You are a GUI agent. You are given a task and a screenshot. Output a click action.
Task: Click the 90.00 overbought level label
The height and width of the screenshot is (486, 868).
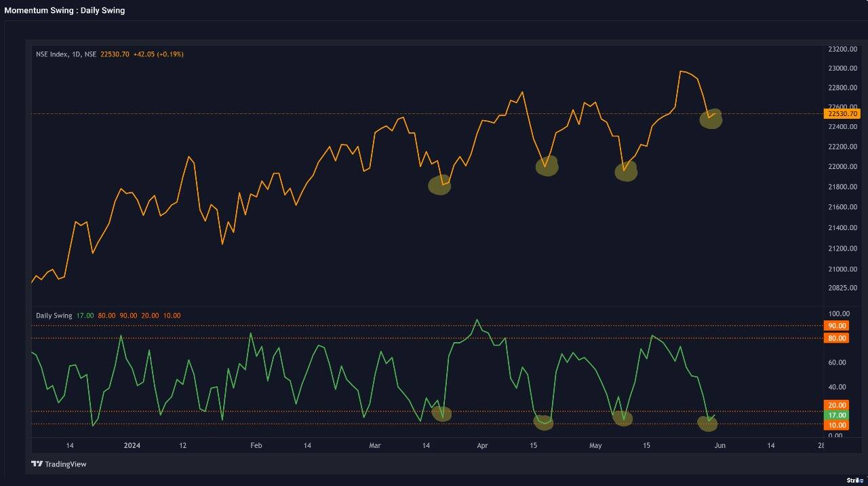837,326
